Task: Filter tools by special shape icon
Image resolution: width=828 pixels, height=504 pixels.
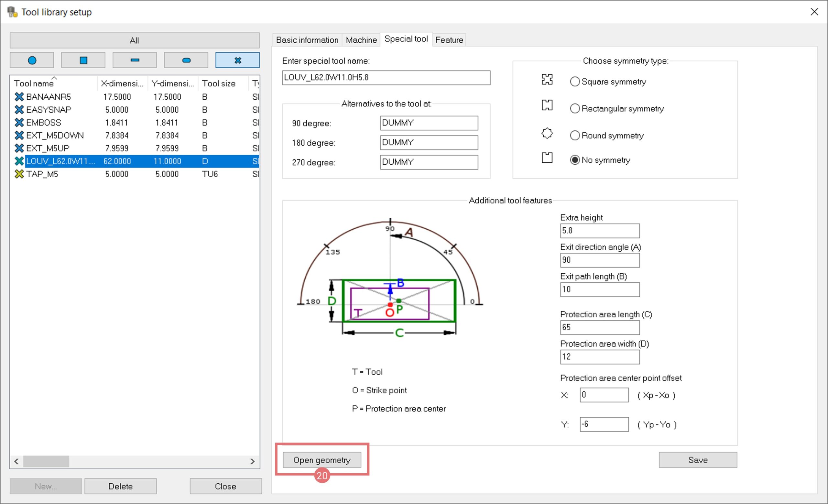Action: click(238, 60)
